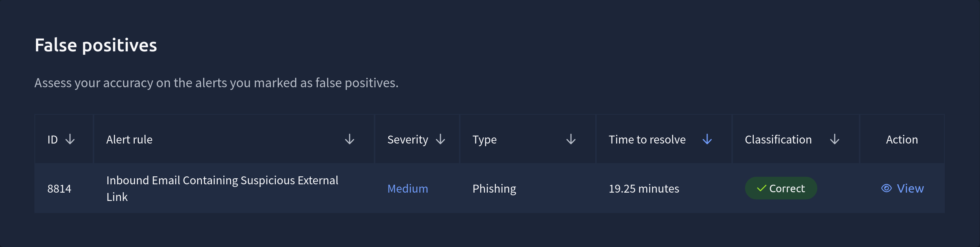Select alert ID 8814 cell
The height and width of the screenshot is (247, 980).
tap(59, 188)
